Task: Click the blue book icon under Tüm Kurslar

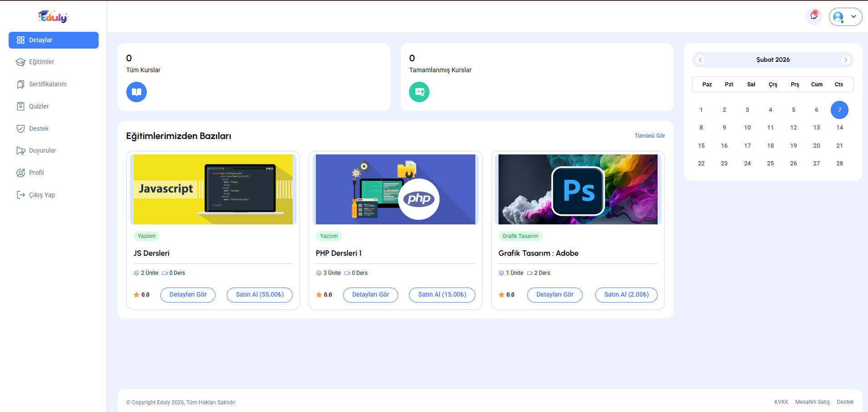Action: pos(136,92)
